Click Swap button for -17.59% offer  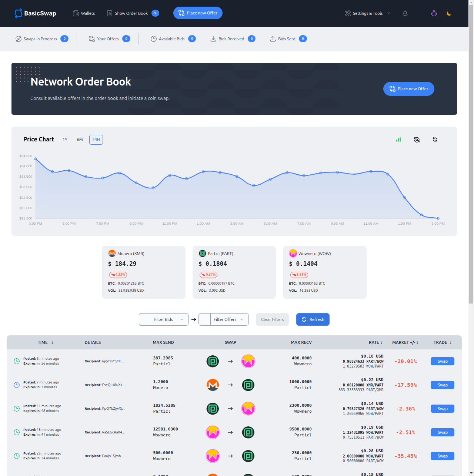point(443,385)
